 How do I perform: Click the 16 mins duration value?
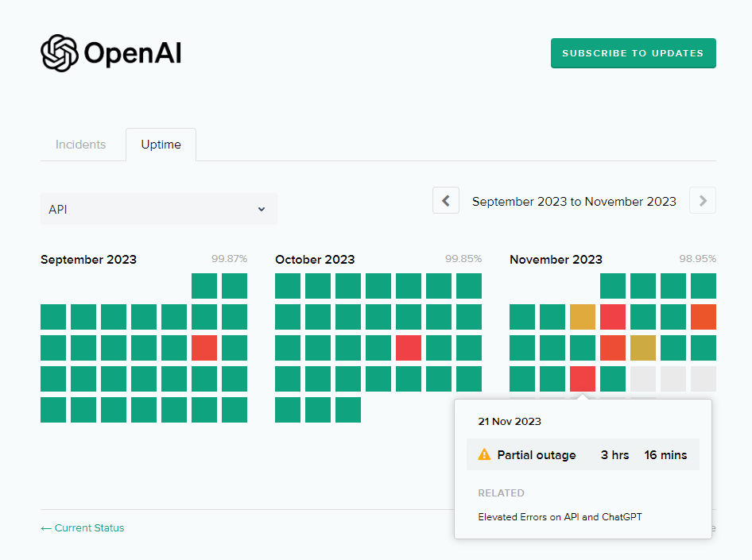[665, 455]
